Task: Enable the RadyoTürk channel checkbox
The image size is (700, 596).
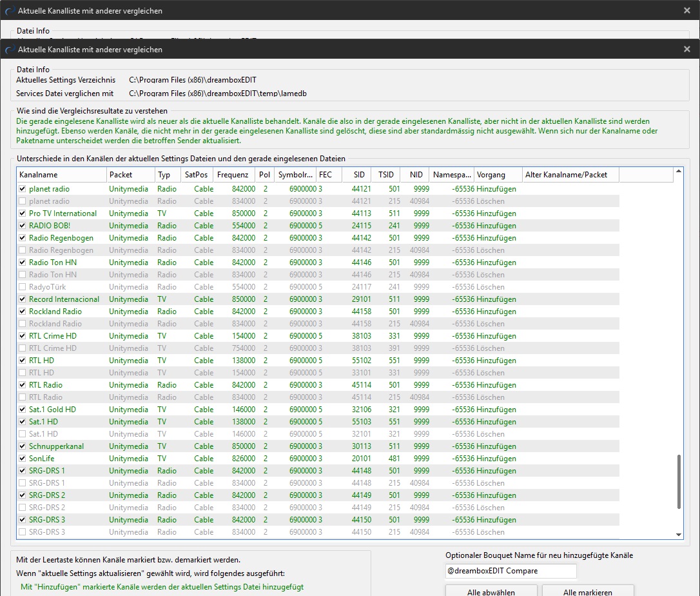Action: click(x=23, y=287)
